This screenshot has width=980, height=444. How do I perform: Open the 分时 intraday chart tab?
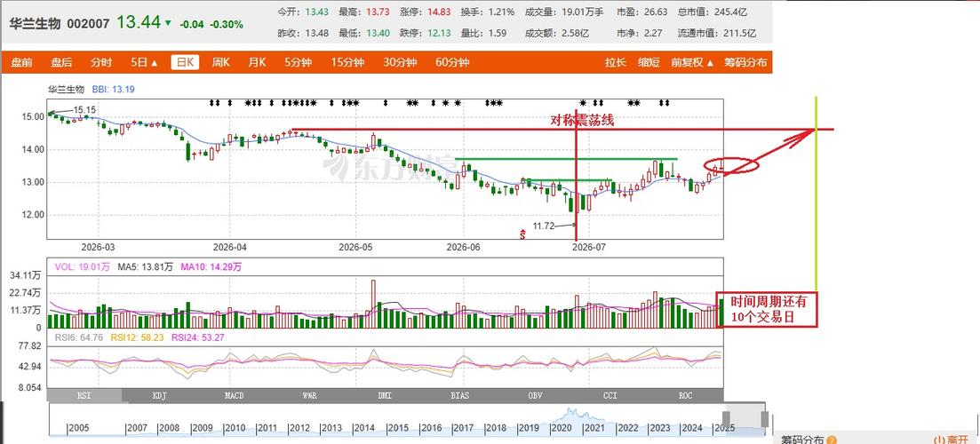coord(100,62)
